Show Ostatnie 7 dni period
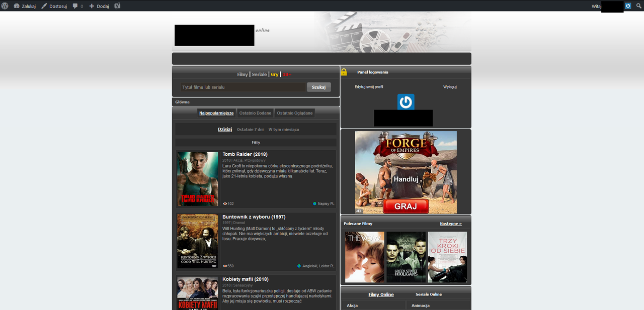644x310 pixels. (x=250, y=129)
